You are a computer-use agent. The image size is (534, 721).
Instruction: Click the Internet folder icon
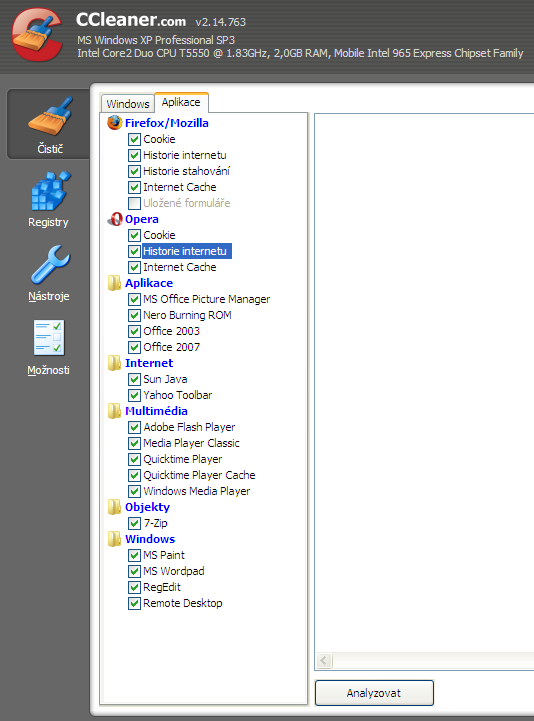tap(115, 363)
